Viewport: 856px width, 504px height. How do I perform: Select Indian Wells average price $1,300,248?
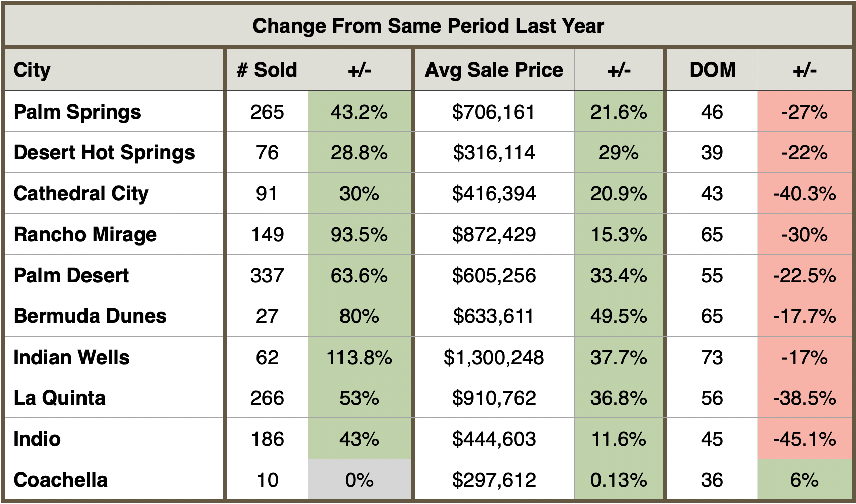pyautogui.click(x=493, y=357)
